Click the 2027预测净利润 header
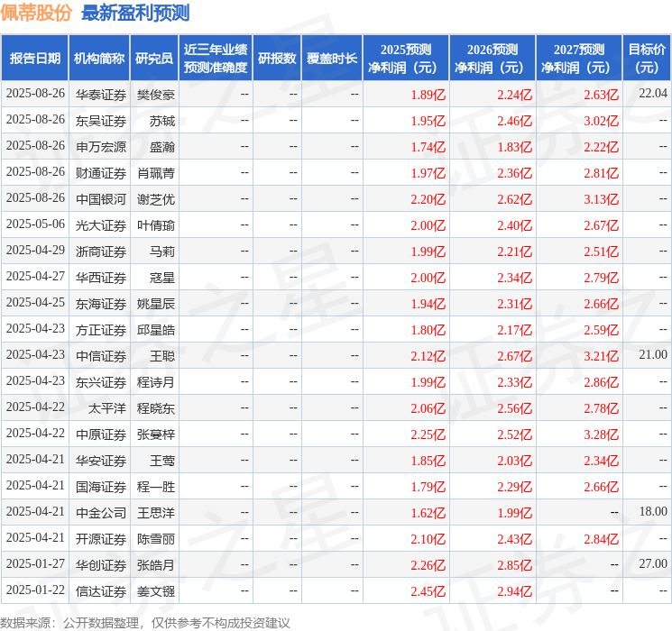This screenshot has width=672, height=631. [x=579, y=58]
